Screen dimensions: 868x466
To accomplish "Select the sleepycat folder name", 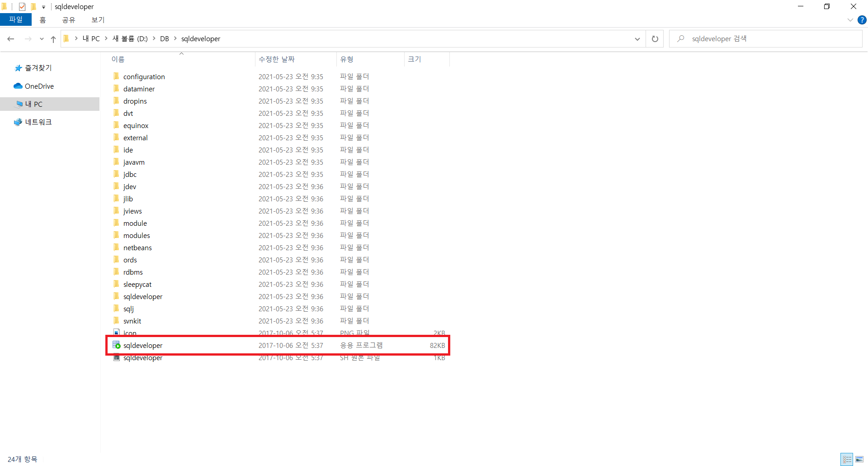I will [x=137, y=285].
